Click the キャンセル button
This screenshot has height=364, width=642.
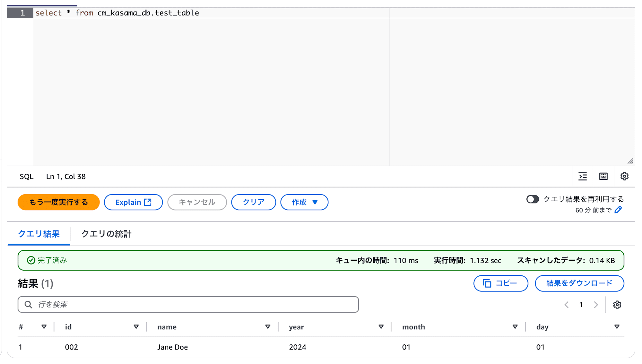pyautogui.click(x=197, y=202)
